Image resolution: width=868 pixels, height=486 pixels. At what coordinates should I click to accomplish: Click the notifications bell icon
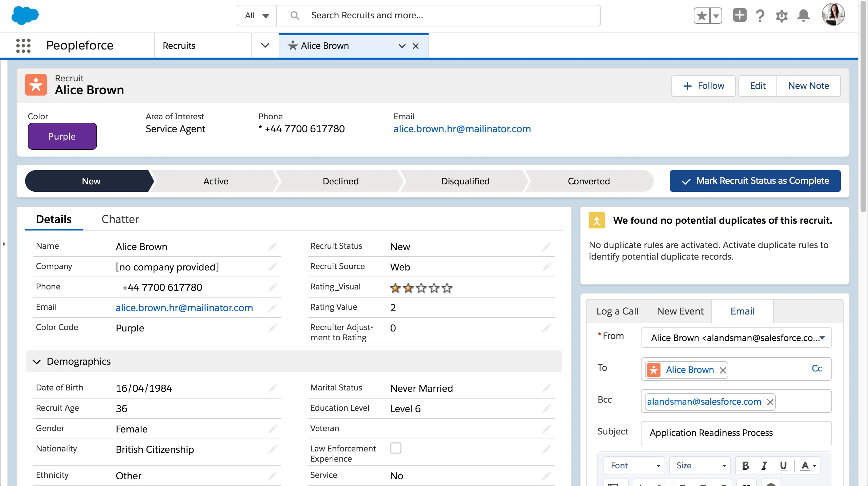pyautogui.click(x=803, y=16)
